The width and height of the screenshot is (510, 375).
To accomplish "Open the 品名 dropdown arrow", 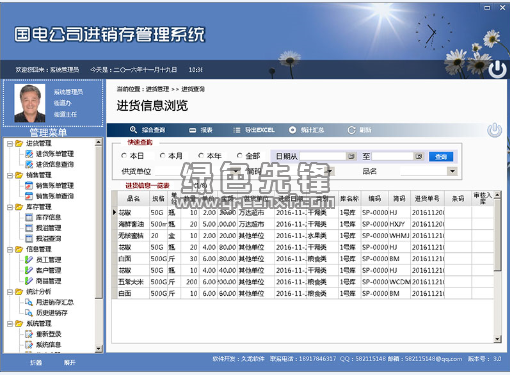I will (452, 171).
